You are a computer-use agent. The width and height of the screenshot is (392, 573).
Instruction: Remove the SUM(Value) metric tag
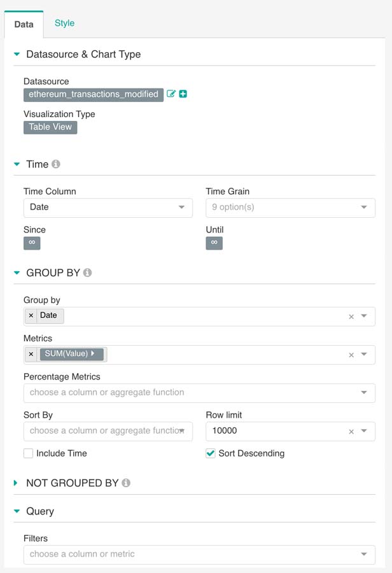click(x=31, y=354)
